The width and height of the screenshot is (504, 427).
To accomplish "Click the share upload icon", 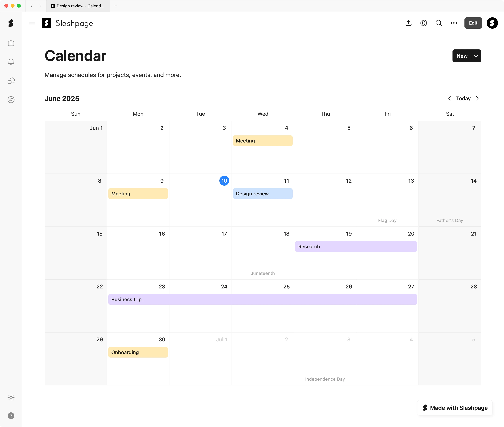I will click(x=408, y=23).
